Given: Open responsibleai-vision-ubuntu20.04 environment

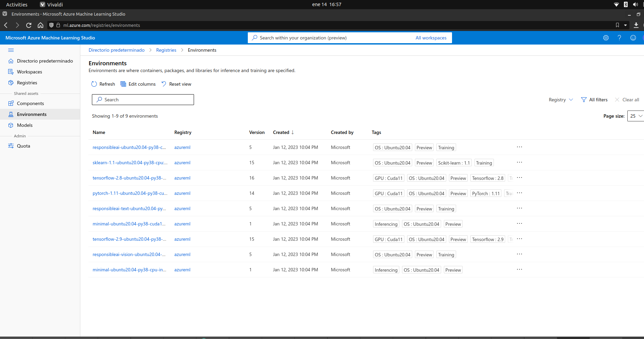Looking at the screenshot, I should [129, 254].
